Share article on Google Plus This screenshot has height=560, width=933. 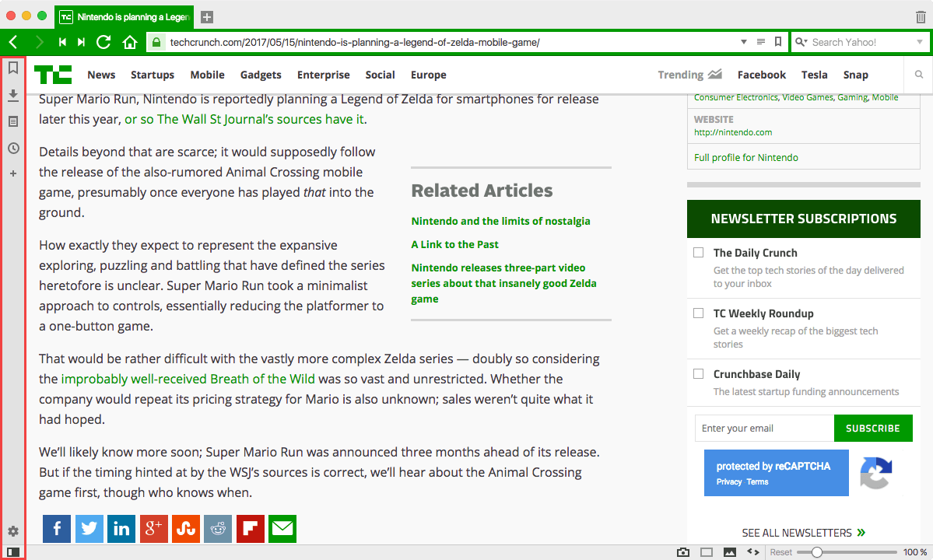[x=153, y=528]
